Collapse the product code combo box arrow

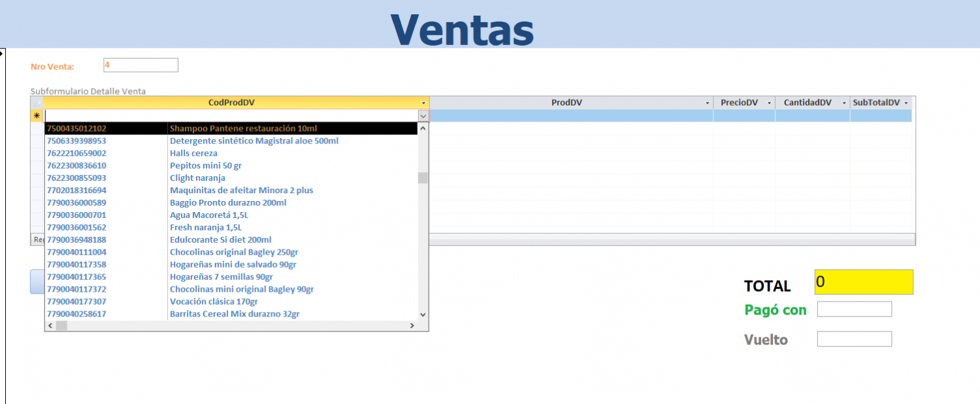(x=423, y=116)
